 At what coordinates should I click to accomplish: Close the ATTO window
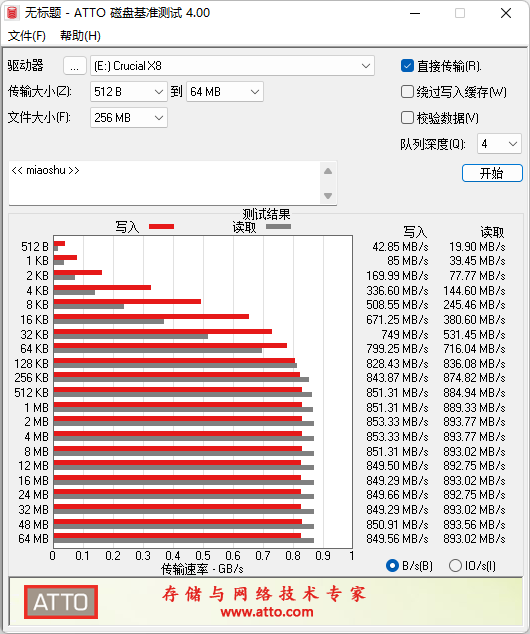click(506, 13)
